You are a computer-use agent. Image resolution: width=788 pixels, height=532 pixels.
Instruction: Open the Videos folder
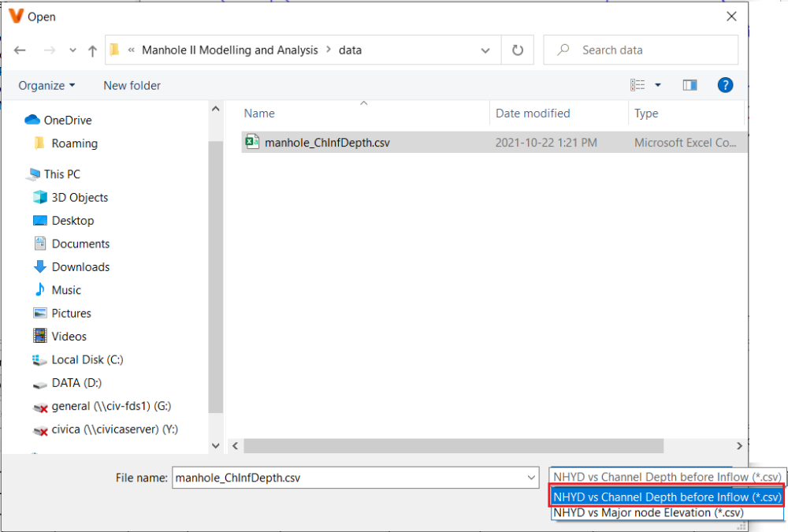(69, 336)
